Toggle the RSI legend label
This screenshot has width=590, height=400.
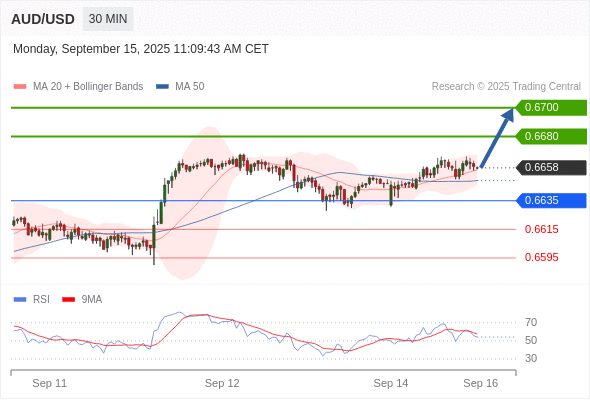coord(41,300)
